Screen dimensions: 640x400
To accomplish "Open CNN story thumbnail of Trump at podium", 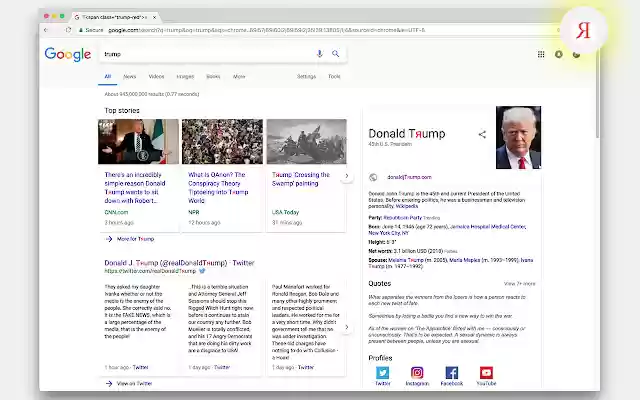I will point(138,142).
